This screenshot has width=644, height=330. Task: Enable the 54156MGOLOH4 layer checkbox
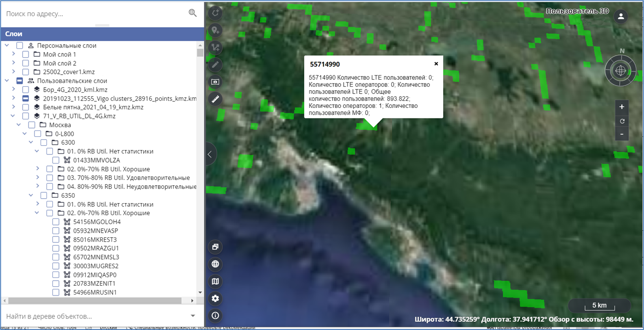point(56,222)
